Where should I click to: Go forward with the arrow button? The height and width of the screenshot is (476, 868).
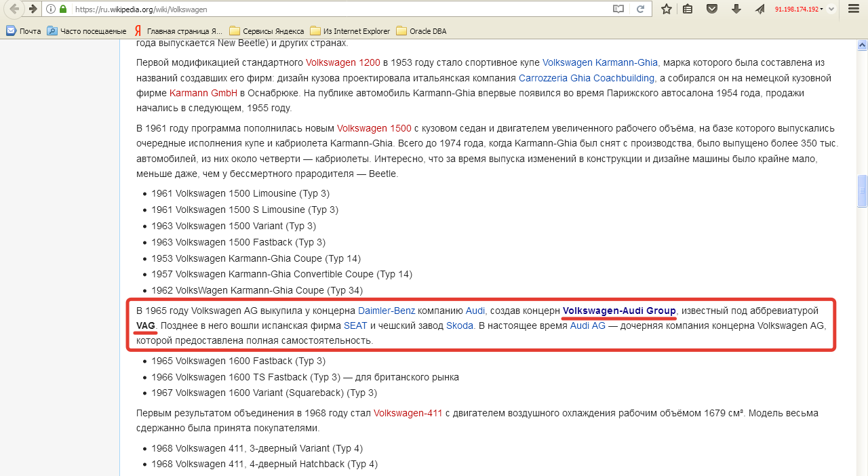tap(33, 9)
